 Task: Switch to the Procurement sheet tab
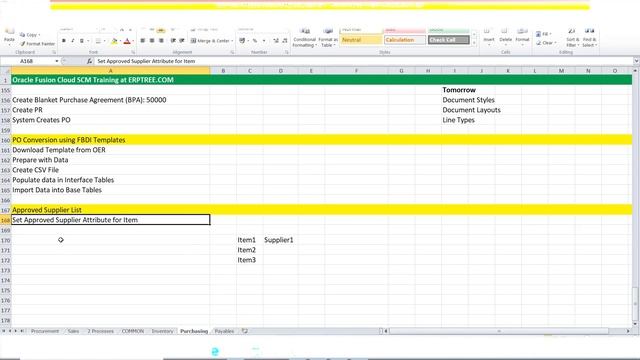(x=45, y=331)
